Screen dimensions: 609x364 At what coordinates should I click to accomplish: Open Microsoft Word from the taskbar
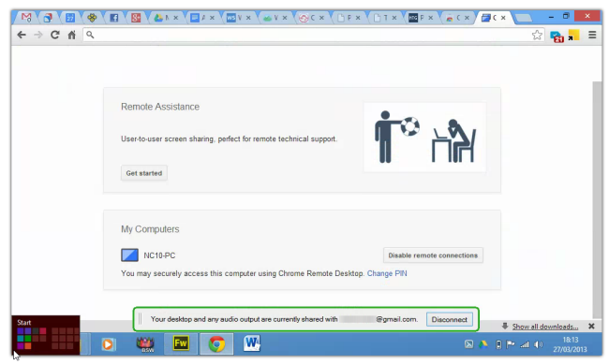click(x=252, y=343)
